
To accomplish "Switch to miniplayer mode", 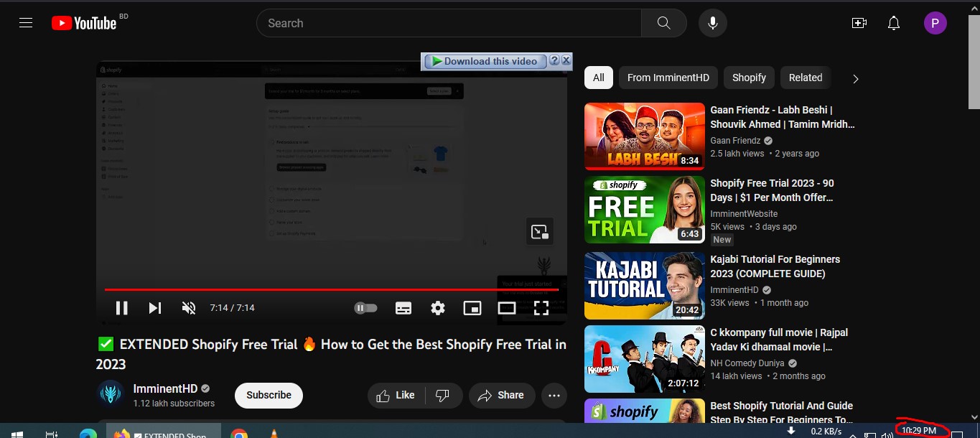I will 472,308.
